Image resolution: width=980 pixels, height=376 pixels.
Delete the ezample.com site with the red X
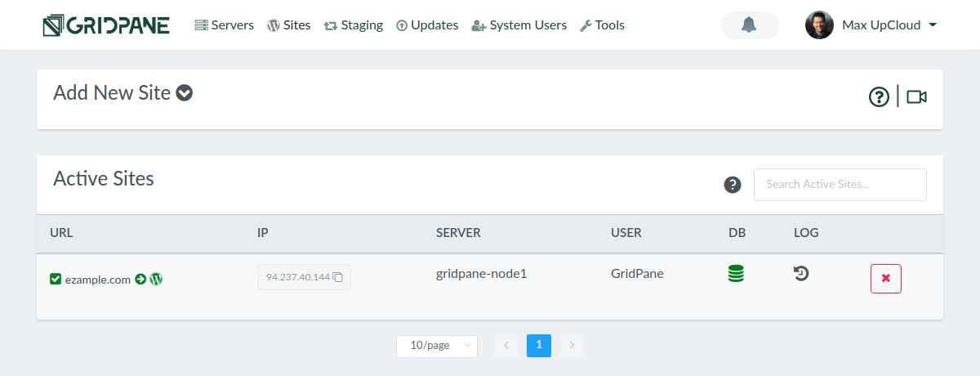click(x=886, y=279)
